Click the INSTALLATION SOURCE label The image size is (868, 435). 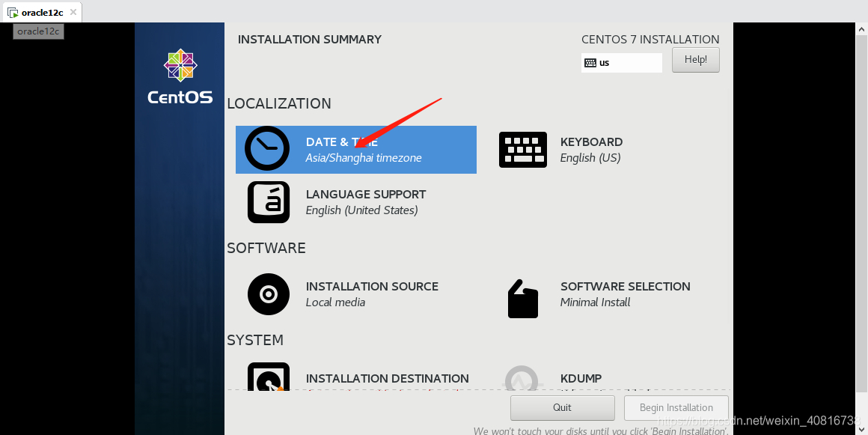[x=372, y=287]
